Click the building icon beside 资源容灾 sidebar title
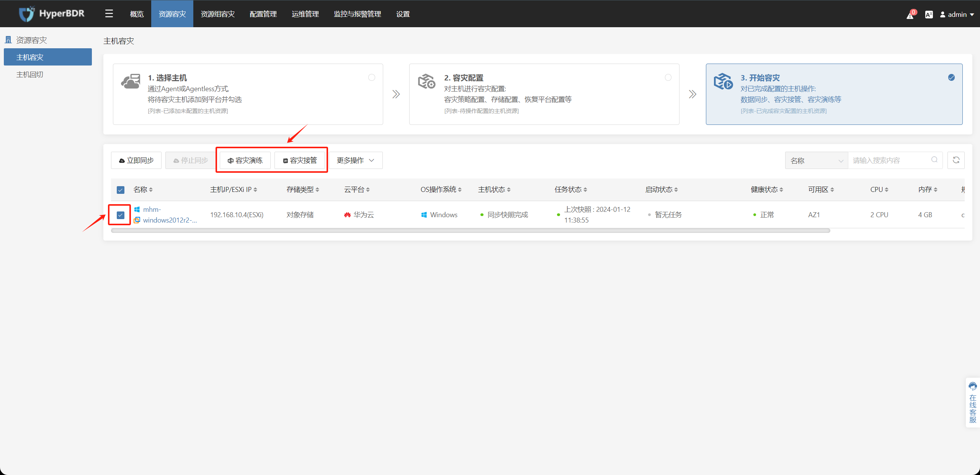 (8, 40)
